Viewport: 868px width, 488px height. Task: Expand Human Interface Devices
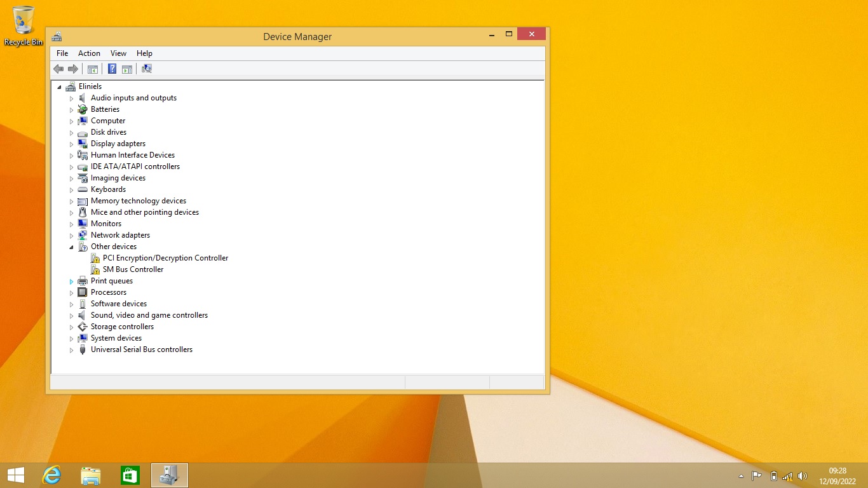click(71, 156)
